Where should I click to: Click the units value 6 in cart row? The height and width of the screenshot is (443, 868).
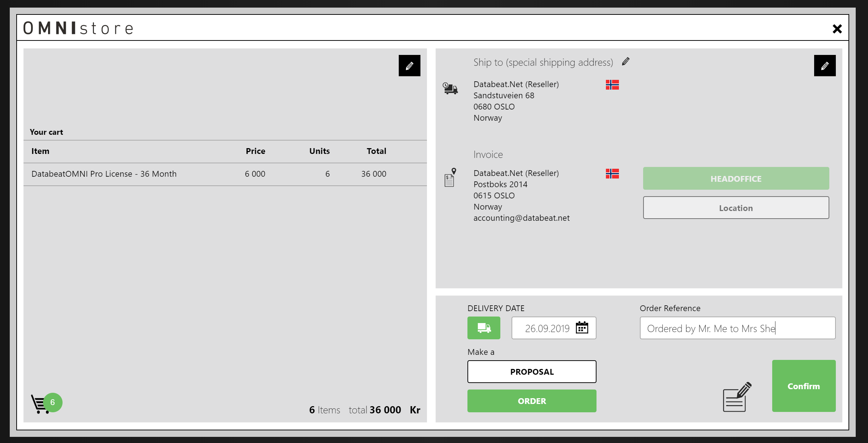click(x=328, y=174)
